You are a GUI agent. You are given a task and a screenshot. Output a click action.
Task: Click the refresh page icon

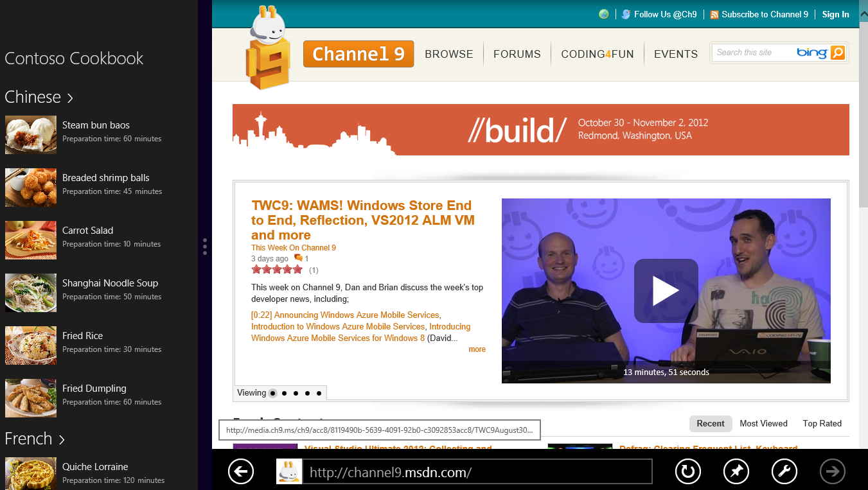tap(688, 472)
